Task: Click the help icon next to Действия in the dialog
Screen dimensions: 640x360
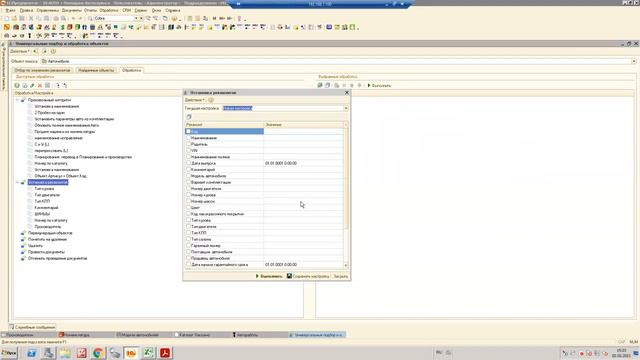Action: click(x=211, y=100)
